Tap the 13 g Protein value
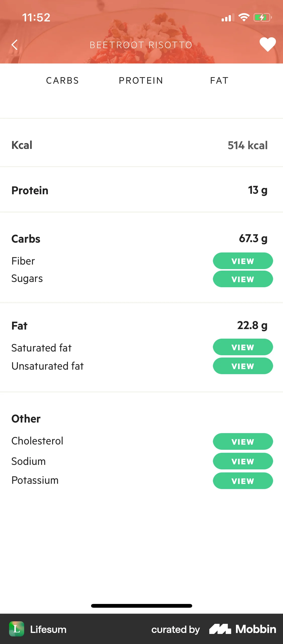283x644 pixels. [x=257, y=190]
